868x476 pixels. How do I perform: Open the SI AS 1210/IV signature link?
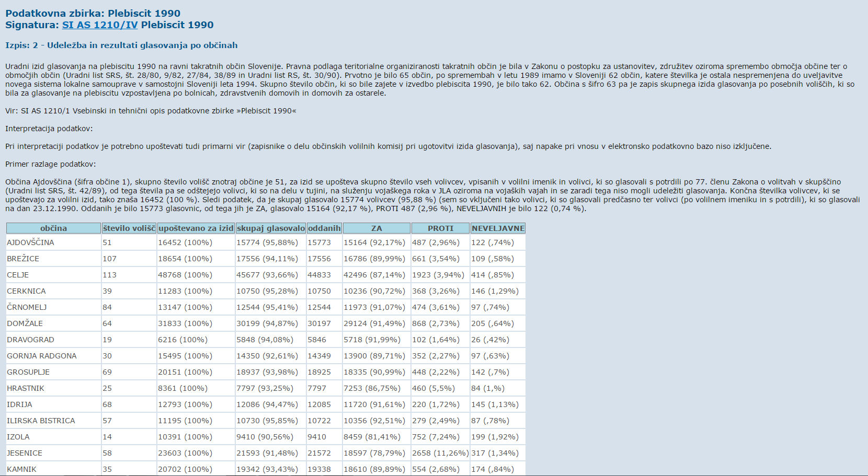pyautogui.click(x=100, y=25)
